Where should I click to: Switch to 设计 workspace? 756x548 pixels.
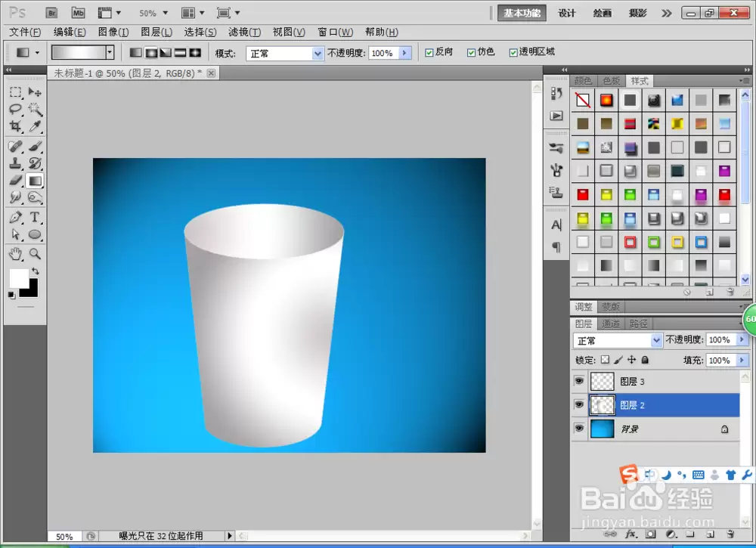pyautogui.click(x=567, y=13)
